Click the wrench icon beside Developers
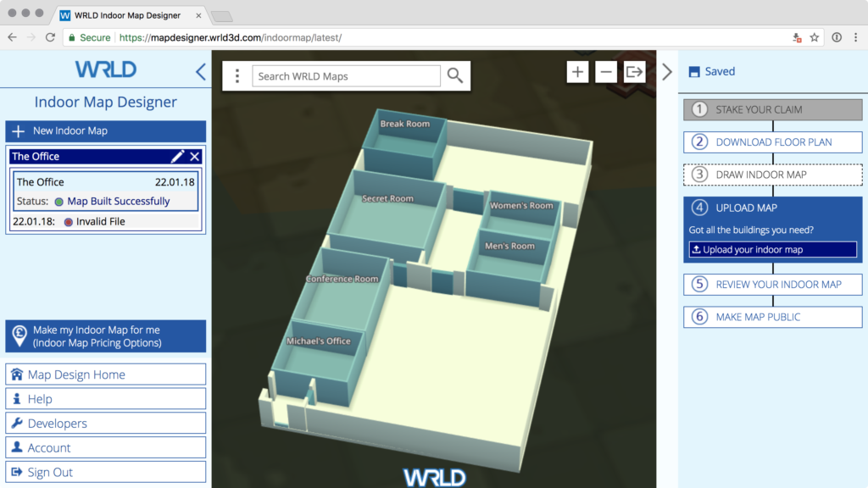The width and height of the screenshot is (868, 488). pyautogui.click(x=17, y=423)
